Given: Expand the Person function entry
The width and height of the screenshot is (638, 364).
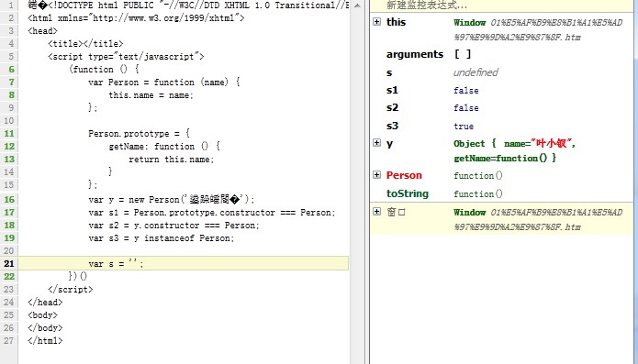Looking at the screenshot, I should click(376, 175).
